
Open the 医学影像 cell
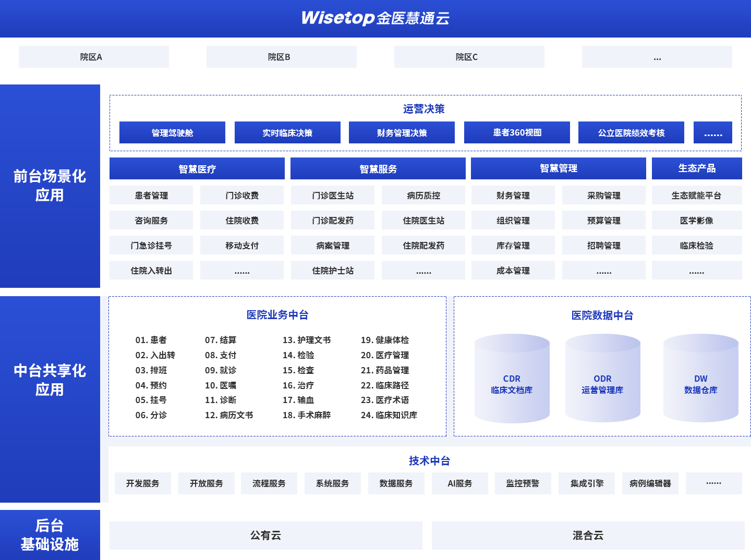point(697,220)
